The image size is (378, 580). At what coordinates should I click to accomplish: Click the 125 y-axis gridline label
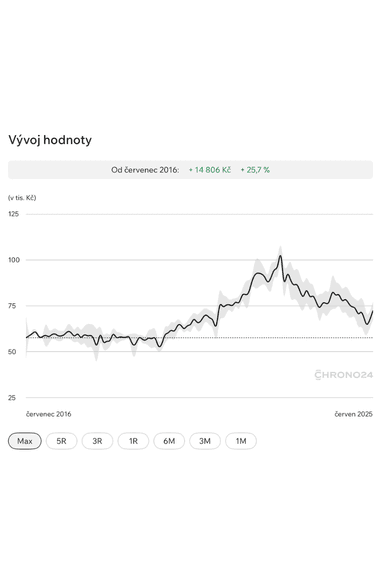tap(13, 214)
